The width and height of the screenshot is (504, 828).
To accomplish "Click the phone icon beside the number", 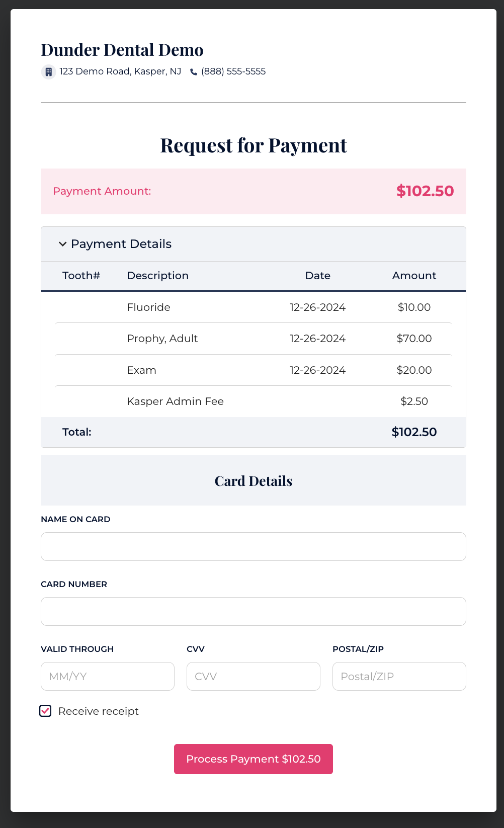I will click(194, 72).
